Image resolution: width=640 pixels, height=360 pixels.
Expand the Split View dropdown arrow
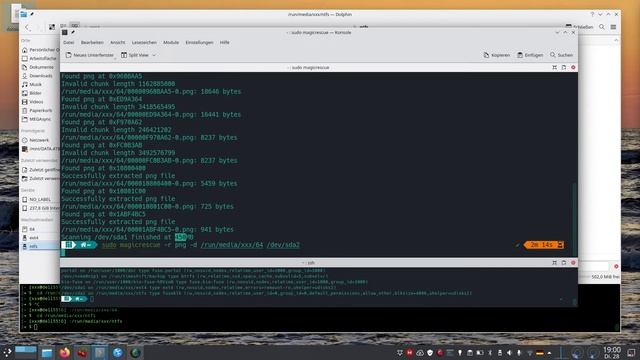(x=154, y=55)
